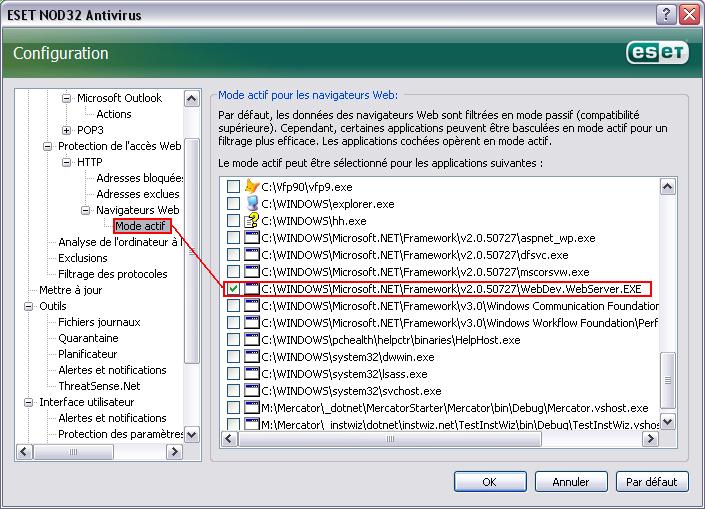
Task: Click tree panel scroll right arrow
Action: (x=174, y=451)
